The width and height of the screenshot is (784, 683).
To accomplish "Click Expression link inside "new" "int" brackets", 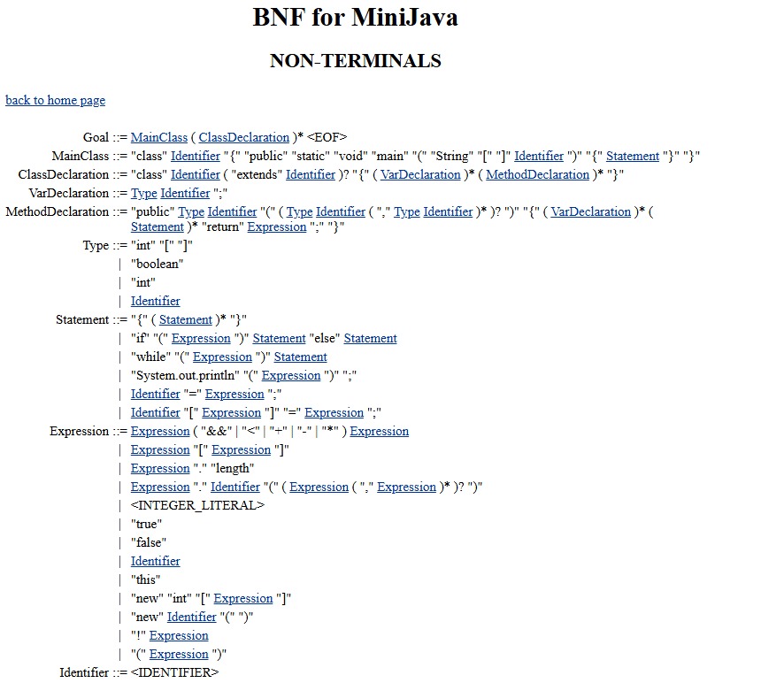I will (x=243, y=598).
